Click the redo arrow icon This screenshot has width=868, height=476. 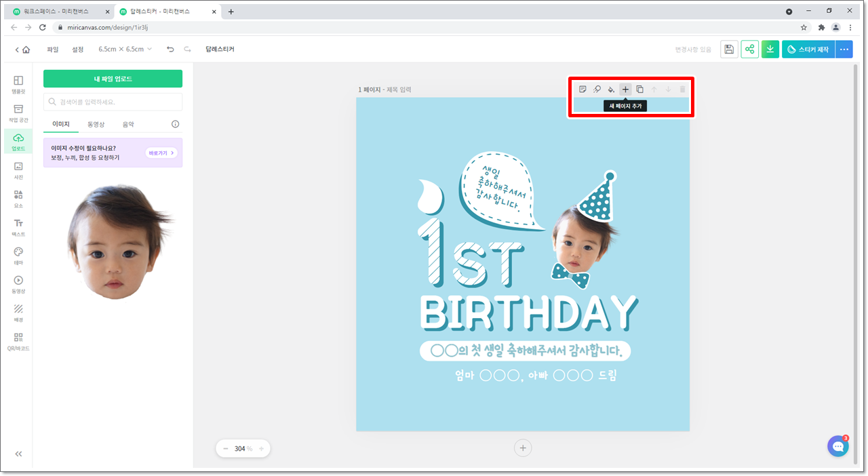click(187, 49)
